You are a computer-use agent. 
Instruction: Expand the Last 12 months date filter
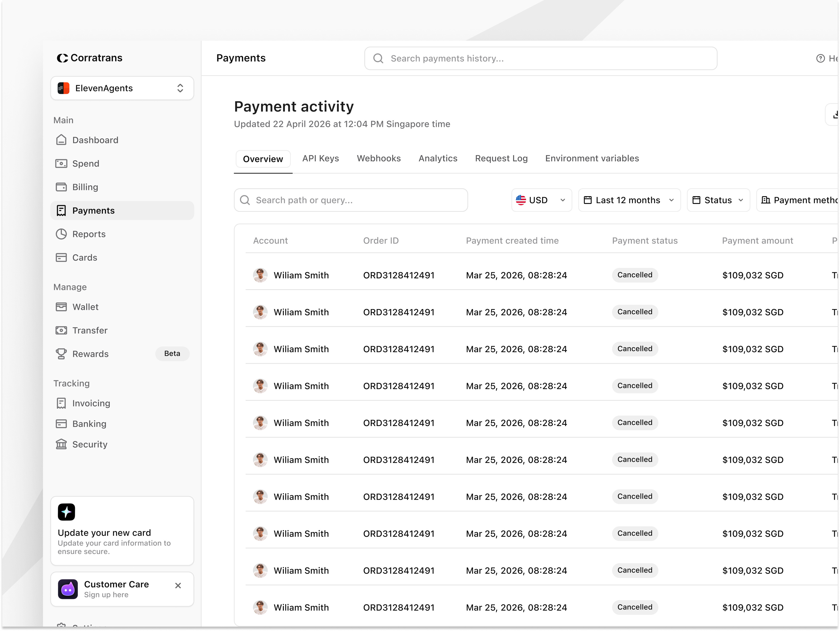pos(629,200)
